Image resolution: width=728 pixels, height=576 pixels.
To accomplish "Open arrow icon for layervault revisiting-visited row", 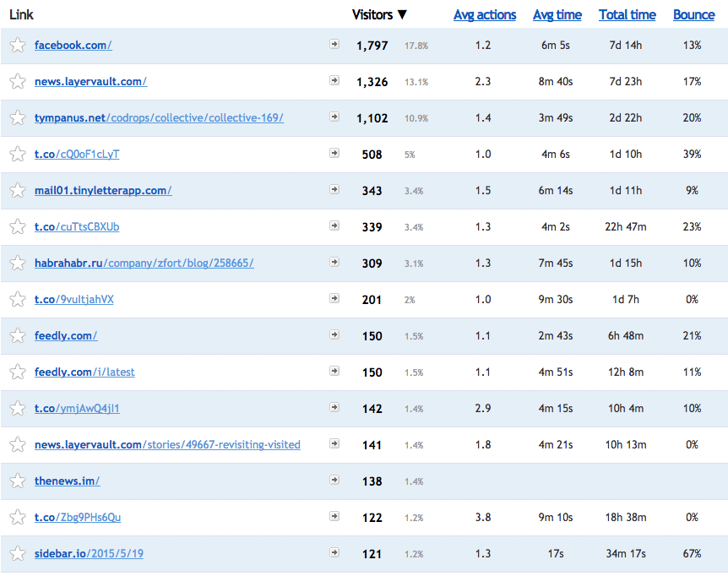I will [x=334, y=443].
